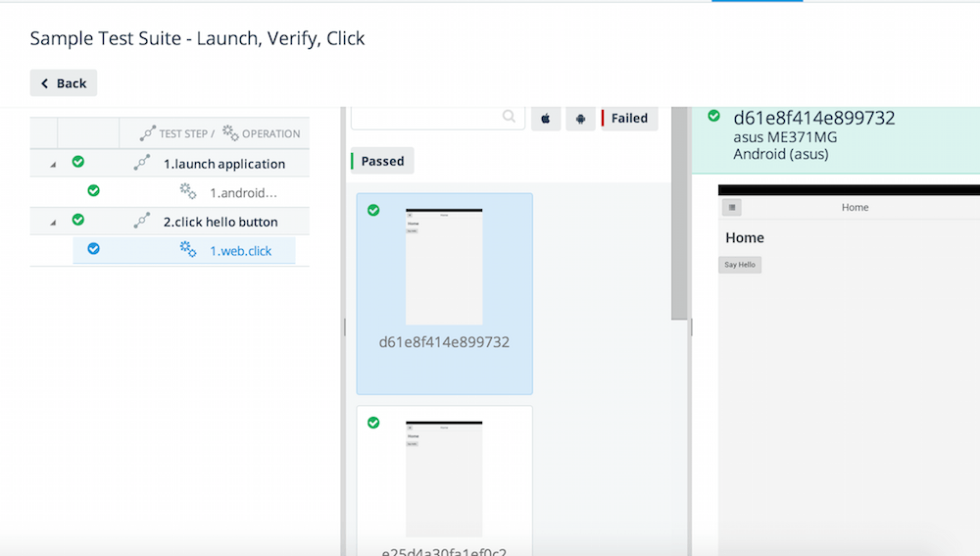Click the device list vertical scrollbar

[x=679, y=213]
